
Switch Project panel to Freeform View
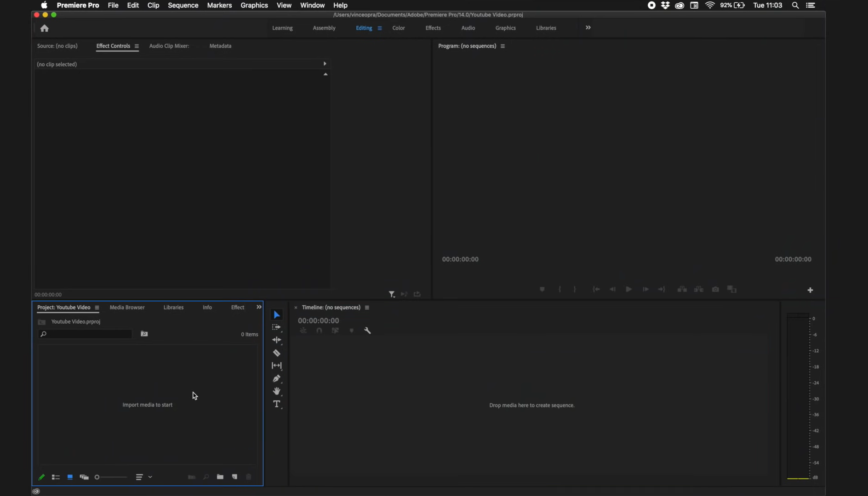[x=84, y=477]
